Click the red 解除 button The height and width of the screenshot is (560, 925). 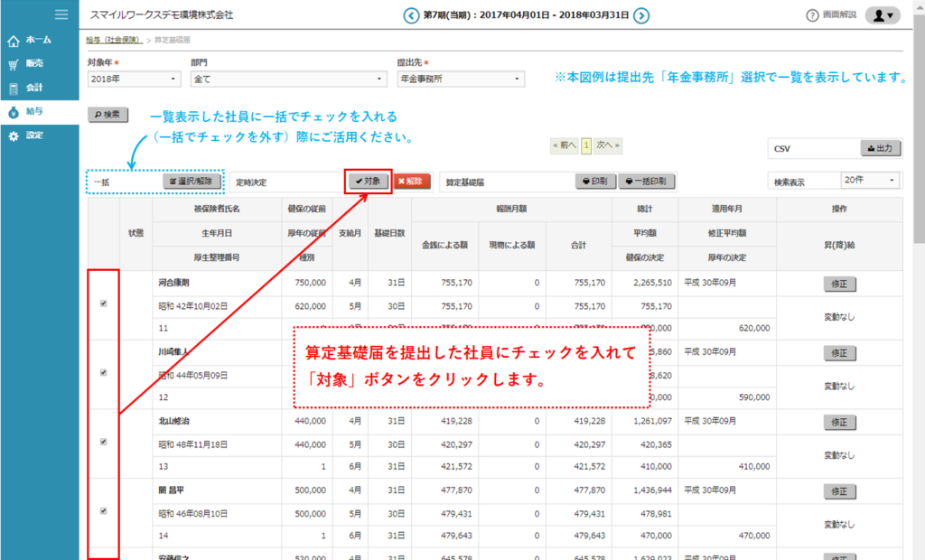click(411, 182)
